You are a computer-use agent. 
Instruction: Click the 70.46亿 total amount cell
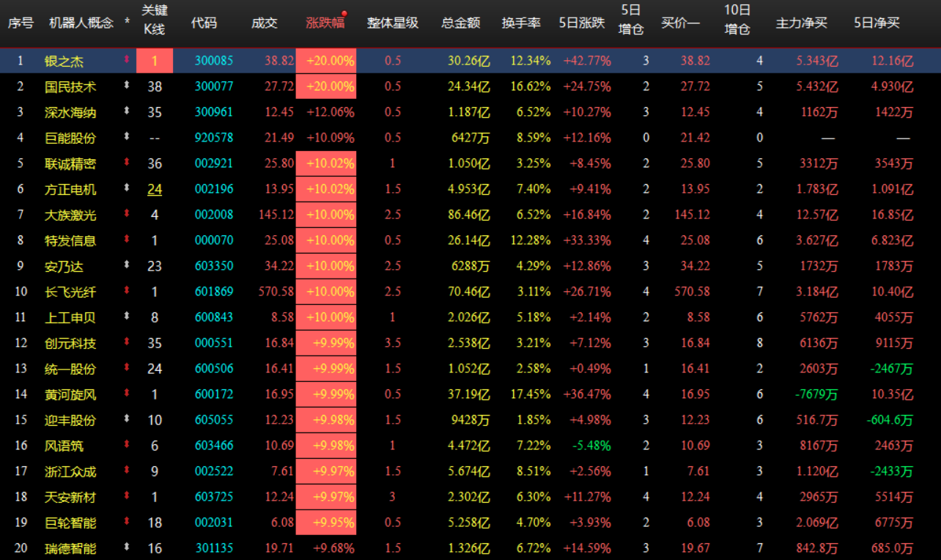pyautogui.click(x=469, y=292)
